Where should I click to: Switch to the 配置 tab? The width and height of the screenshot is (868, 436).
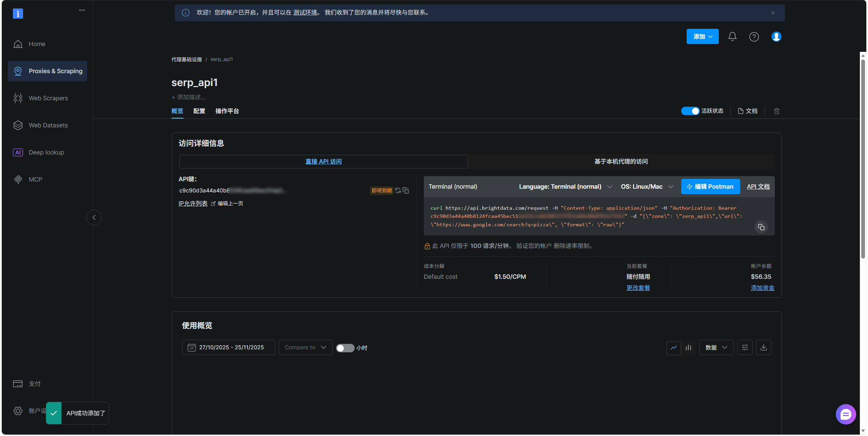[x=199, y=111]
